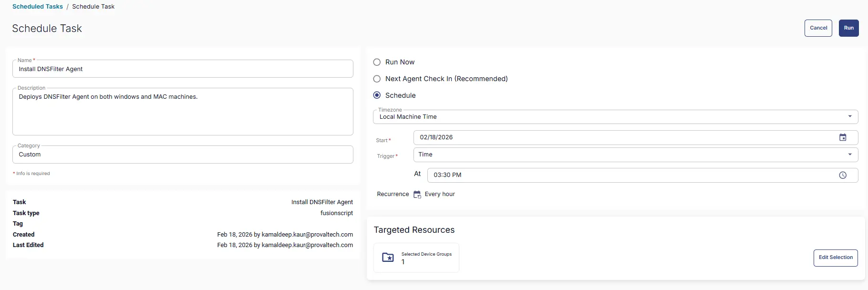
Task: Select the Run Now radio option
Action: click(x=377, y=62)
